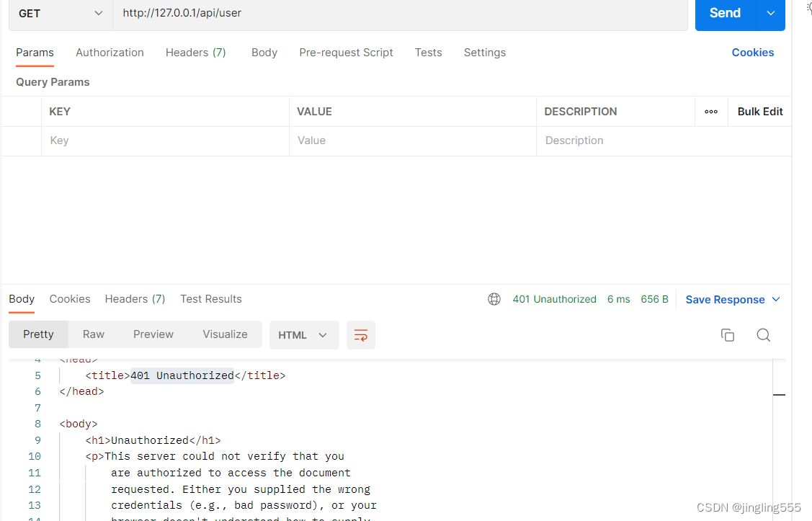
Task: Enable the Preview response view
Action: click(153, 334)
